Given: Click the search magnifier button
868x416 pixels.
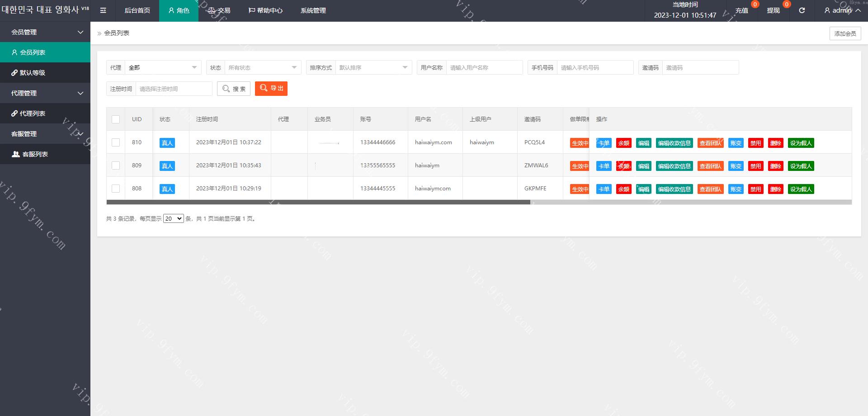Looking at the screenshot, I should 234,89.
